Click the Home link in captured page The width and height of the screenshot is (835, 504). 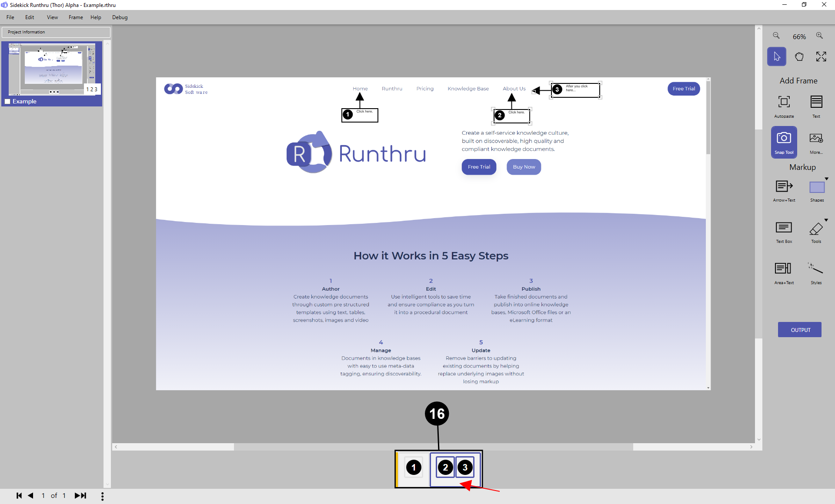pos(360,89)
